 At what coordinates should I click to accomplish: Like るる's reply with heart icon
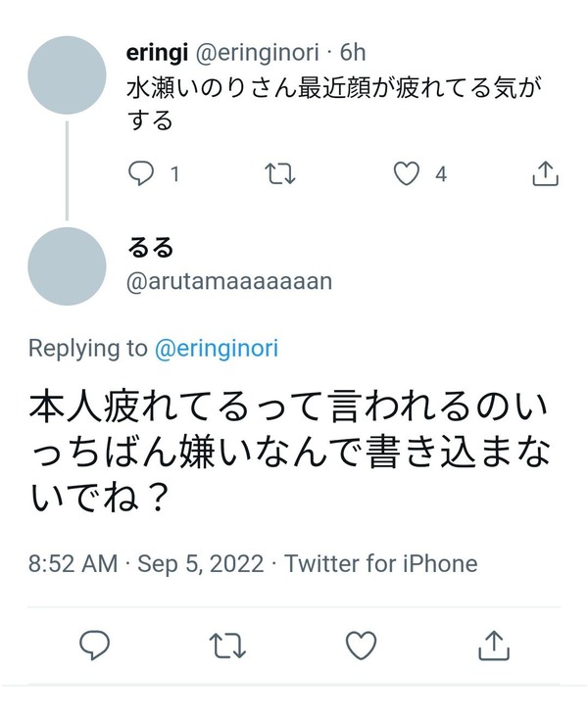(361, 645)
